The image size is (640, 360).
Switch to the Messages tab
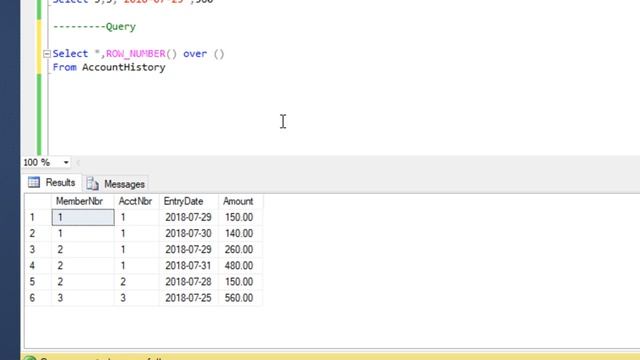(116, 184)
